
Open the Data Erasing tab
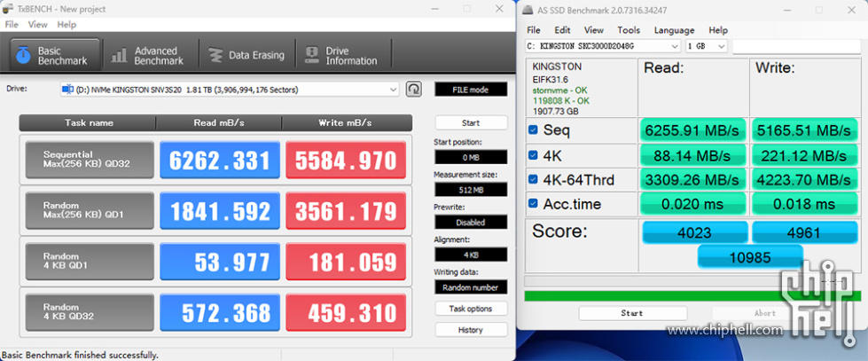pyautogui.click(x=246, y=55)
